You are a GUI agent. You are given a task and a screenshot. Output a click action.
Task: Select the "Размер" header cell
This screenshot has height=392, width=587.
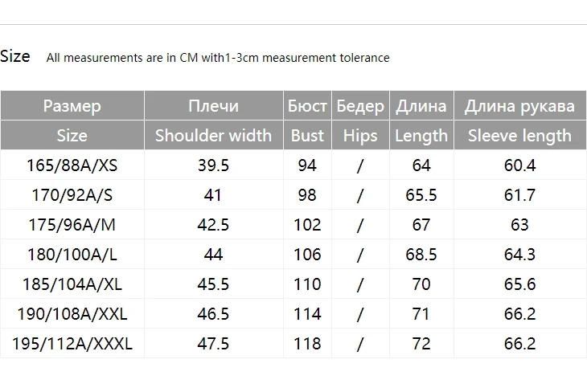72,106
